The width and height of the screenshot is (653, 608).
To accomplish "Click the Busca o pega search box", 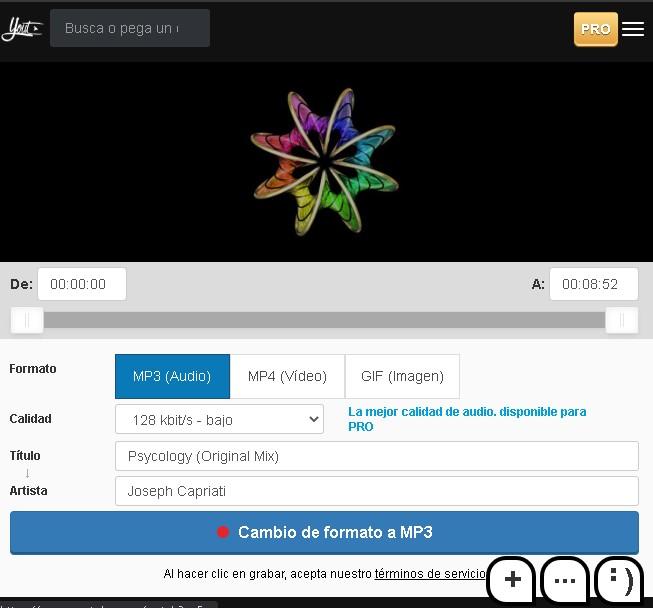I will (130, 28).
